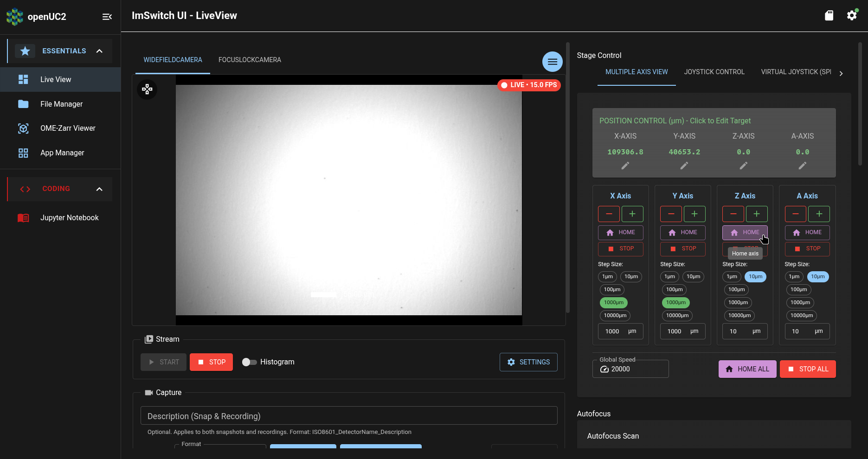Toggle the Histogram switch in Stream section
868x459 pixels.
[249, 362]
